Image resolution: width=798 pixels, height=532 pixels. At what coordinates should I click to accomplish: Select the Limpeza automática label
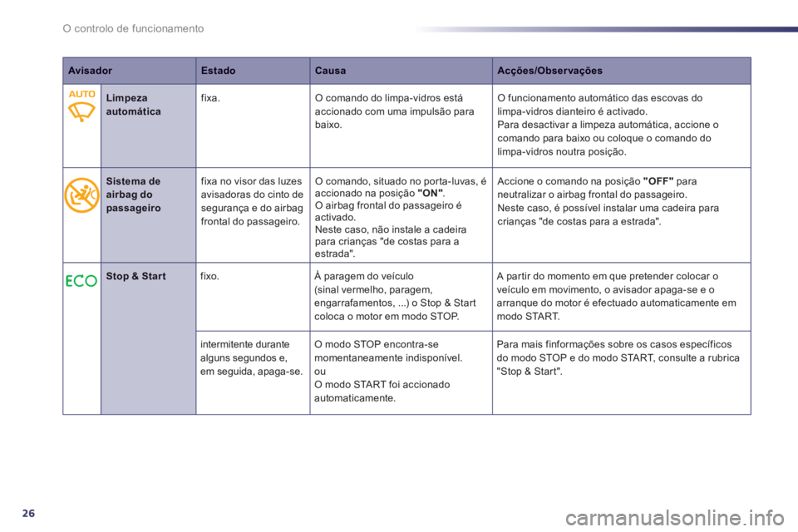(127, 104)
